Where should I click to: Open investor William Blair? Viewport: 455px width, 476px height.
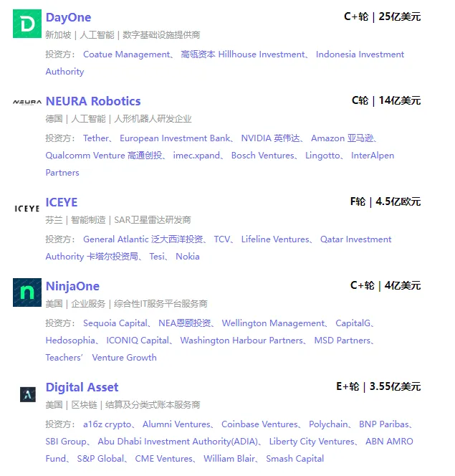pyautogui.click(x=229, y=458)
